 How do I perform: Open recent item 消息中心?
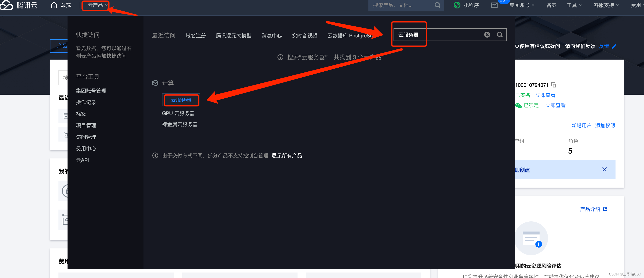272,35
